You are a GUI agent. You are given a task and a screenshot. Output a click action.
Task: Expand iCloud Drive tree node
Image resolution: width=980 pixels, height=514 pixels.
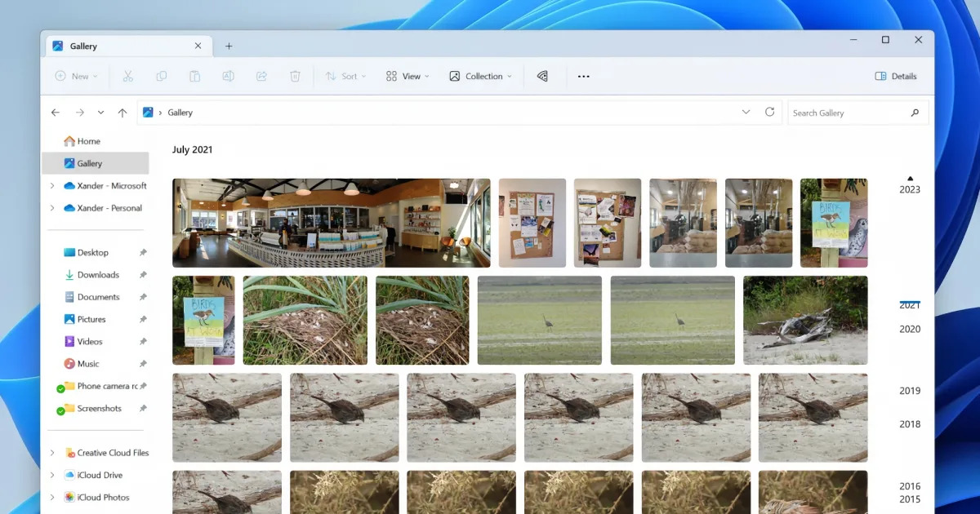[52, 475]
